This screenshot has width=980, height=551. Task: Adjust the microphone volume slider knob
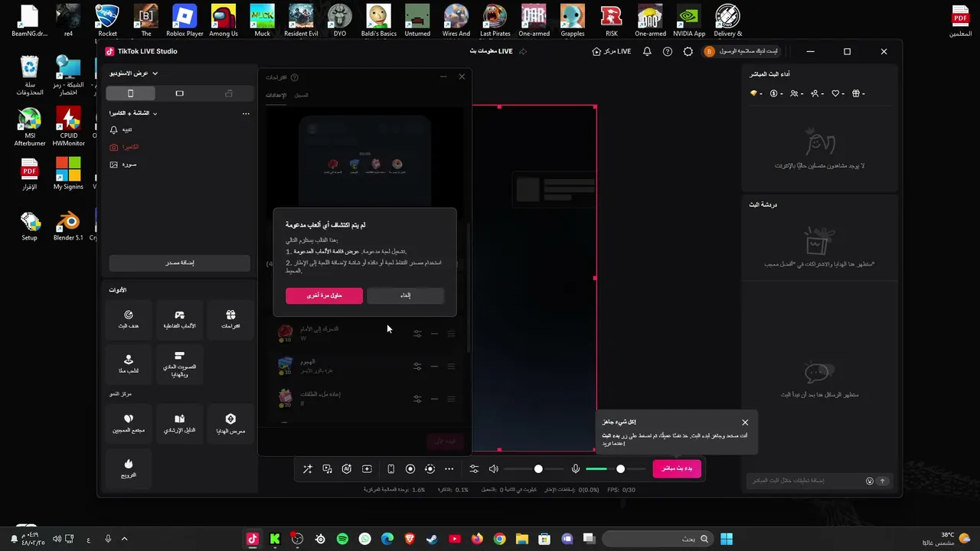pos(620,469)
